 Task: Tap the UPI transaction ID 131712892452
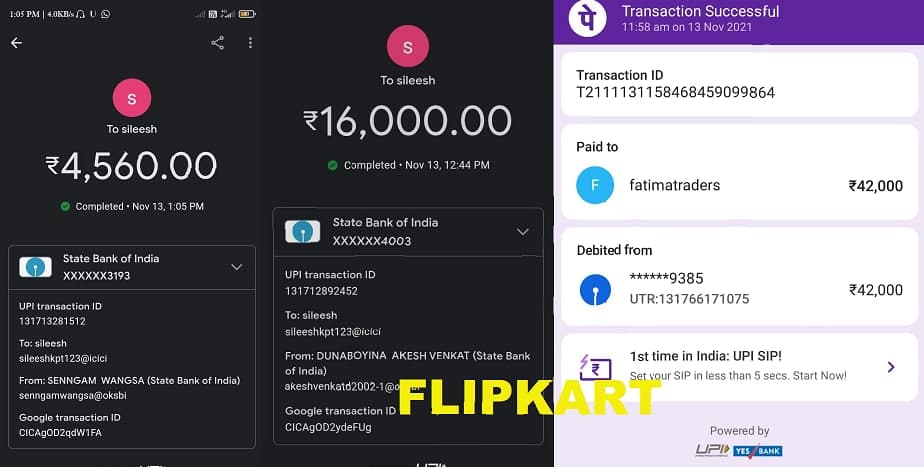point(321,291)
